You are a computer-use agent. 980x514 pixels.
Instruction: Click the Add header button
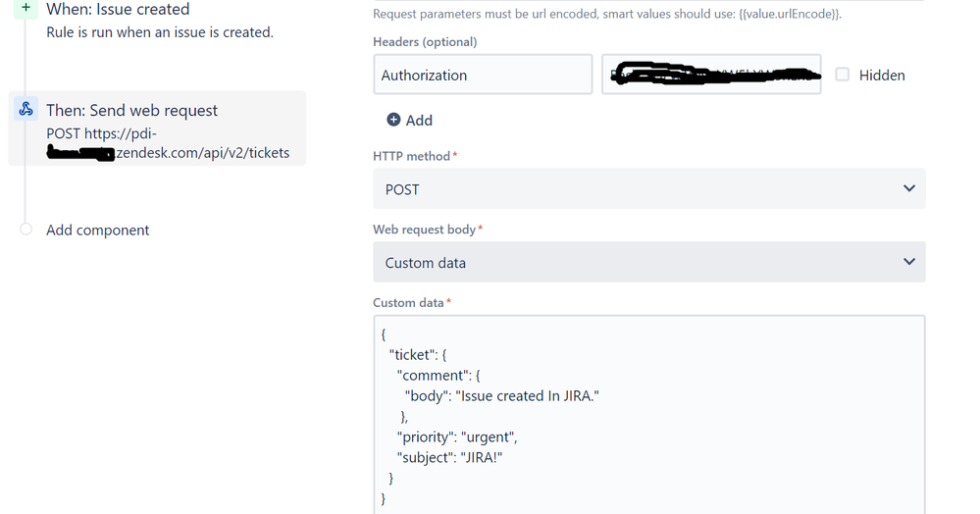(409, 120)
